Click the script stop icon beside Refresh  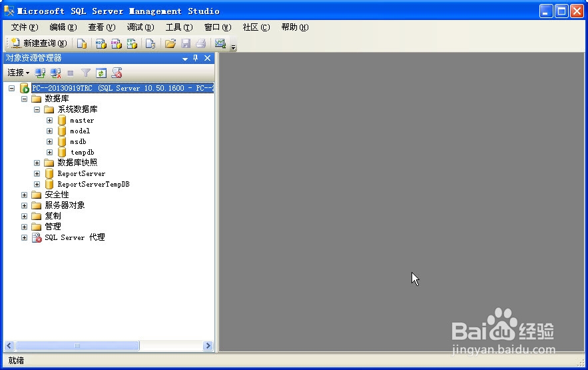(117, 73)
